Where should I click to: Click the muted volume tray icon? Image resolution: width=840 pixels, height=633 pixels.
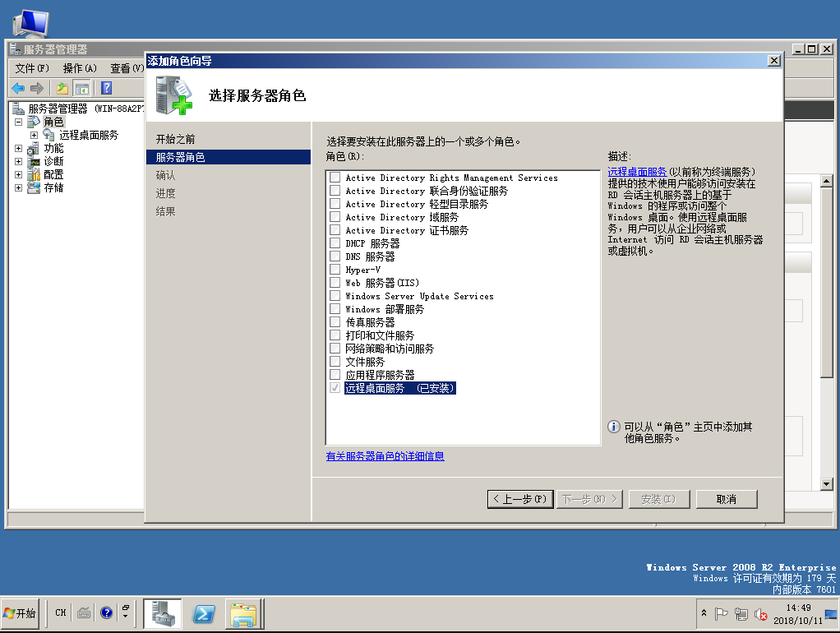pyautogui.click(x=761, y=614)
